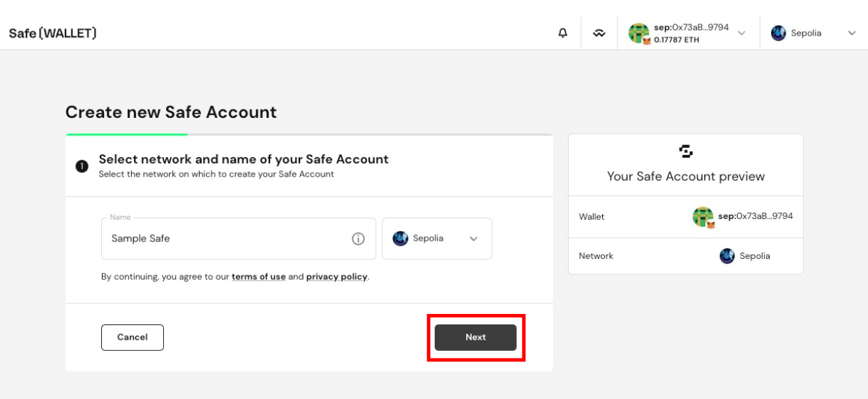Open the terms of use link
This screenshot has width=868, height=399.
259,277
